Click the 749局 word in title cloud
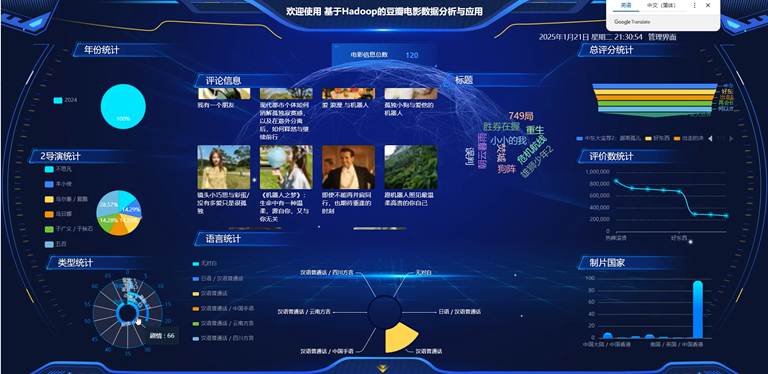Viewport: 768px width, 374px height. coord(521,116)
